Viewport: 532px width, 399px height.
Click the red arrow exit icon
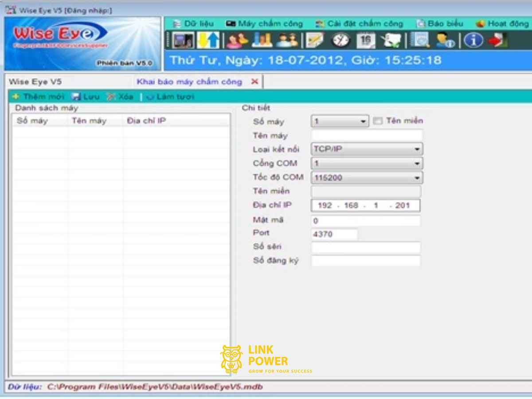[x=498, y=40]
